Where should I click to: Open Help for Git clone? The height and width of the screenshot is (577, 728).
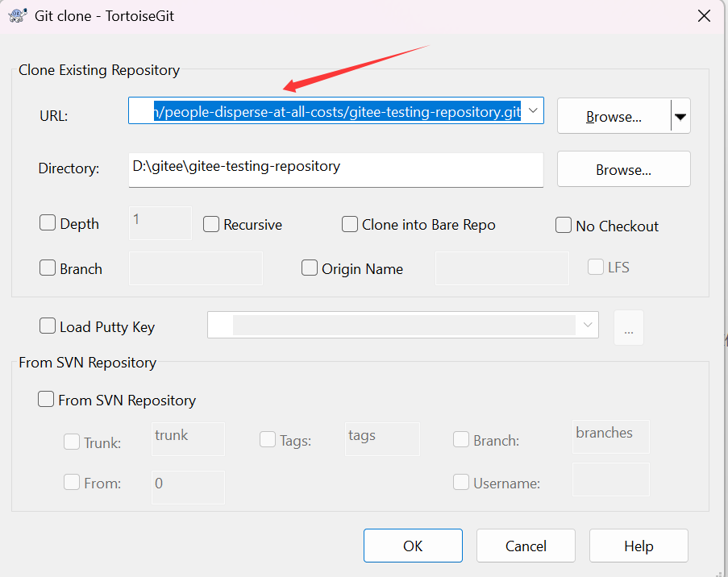[x=639, y=546]
